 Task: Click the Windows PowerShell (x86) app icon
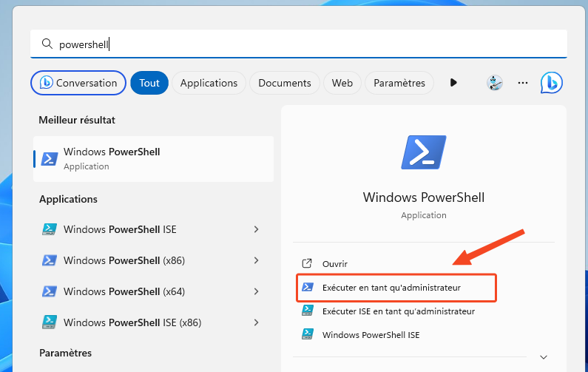point(50,260)
